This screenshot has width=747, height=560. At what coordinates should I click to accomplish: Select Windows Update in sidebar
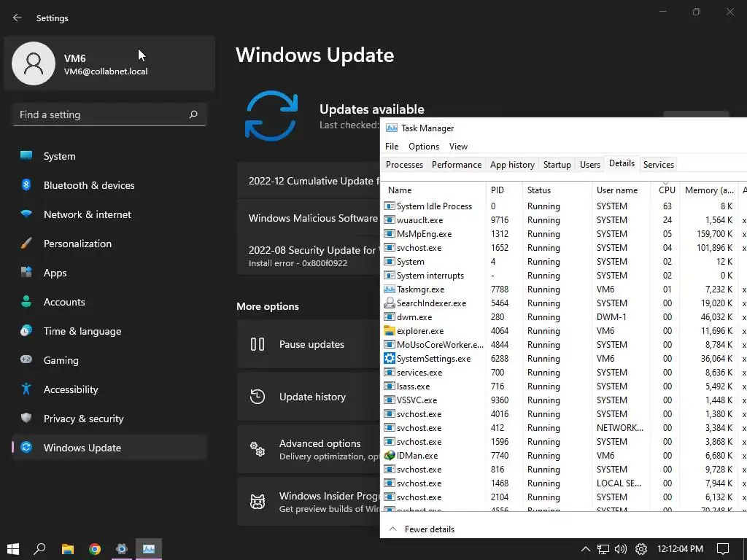click(109, 448)
